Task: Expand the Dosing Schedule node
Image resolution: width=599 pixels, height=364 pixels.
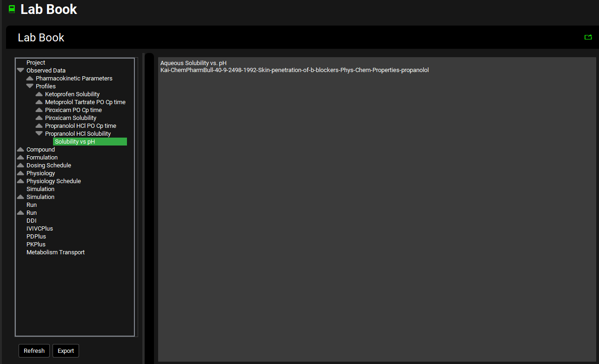Action: click(20, 165)
